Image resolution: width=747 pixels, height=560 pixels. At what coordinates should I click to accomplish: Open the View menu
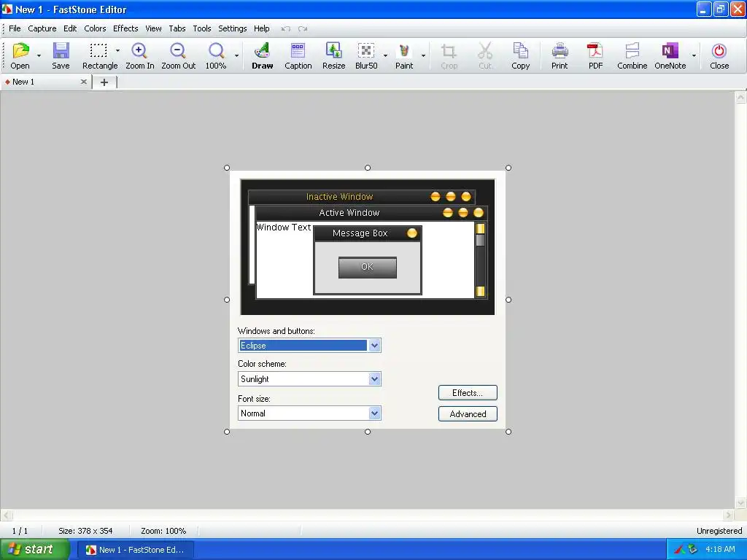153,28
